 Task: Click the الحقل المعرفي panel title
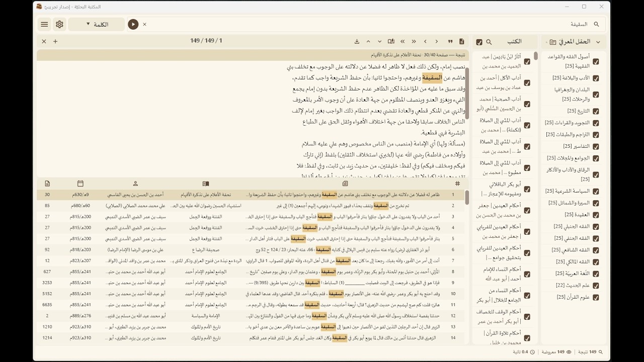click(x=575, y=42)
